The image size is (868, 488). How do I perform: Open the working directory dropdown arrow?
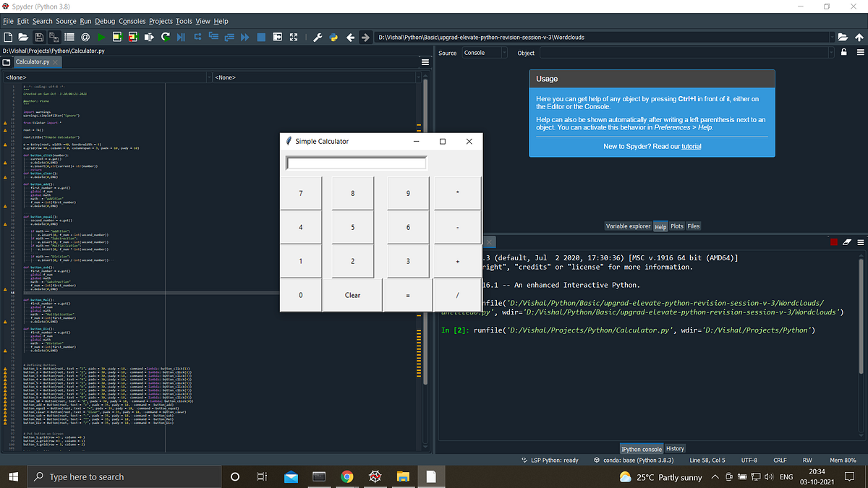(832, 37)
